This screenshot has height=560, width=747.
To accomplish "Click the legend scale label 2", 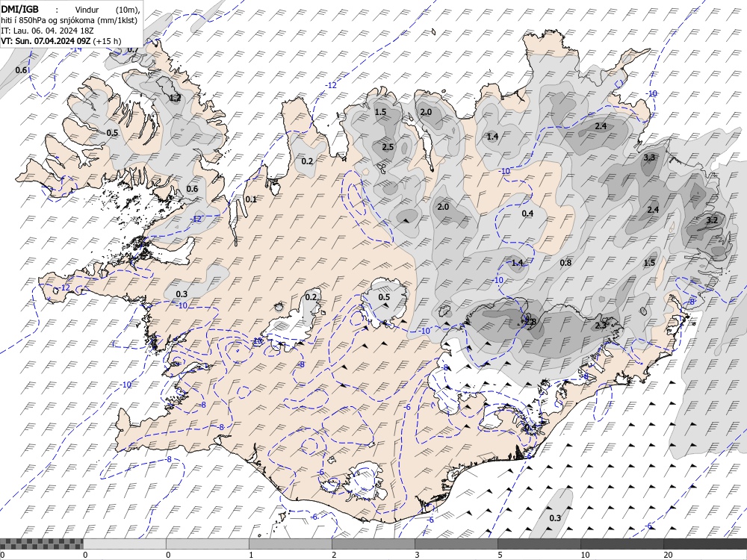I will (334, 555).
